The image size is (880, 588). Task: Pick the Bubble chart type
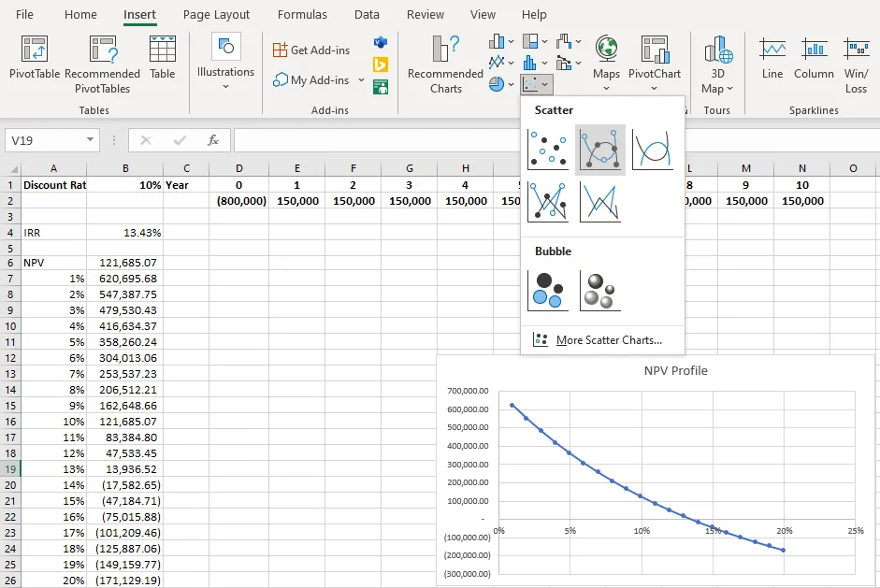548,290
